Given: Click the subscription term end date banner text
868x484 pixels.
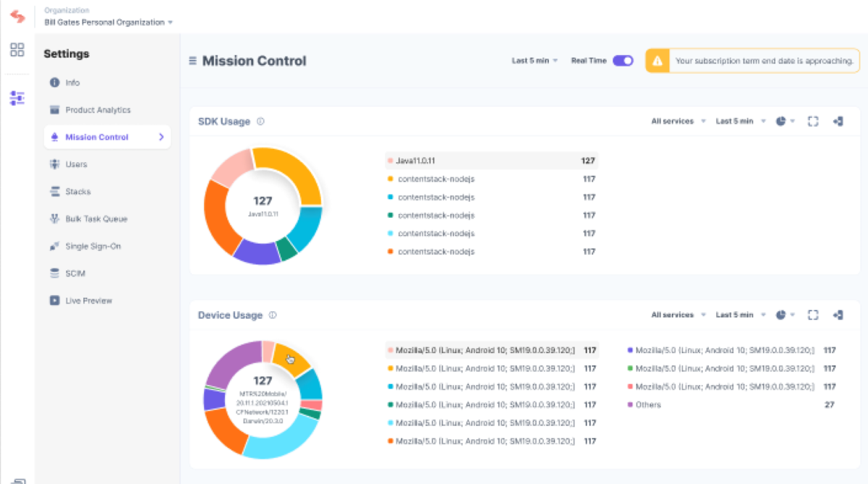Looking at the screenshot, I should click(x=764, y=61).
